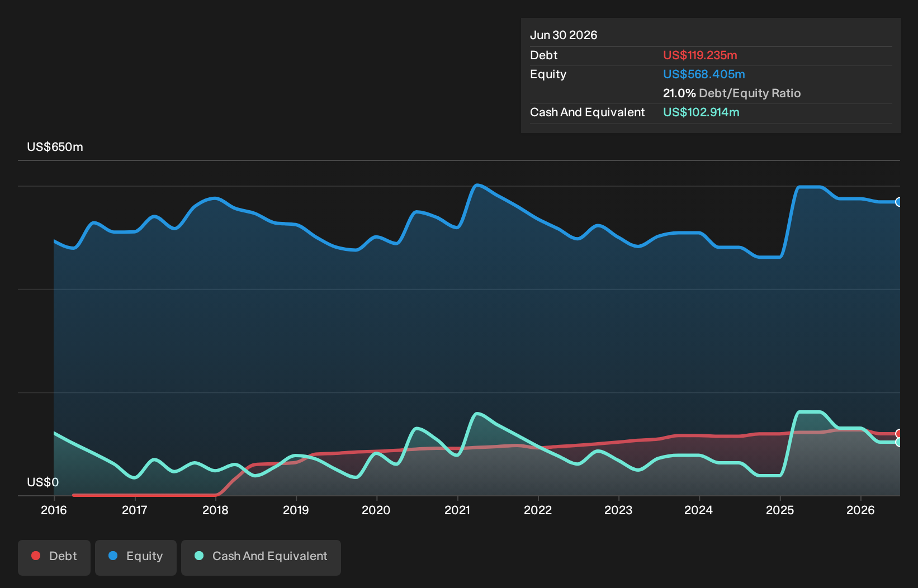Click the US$0 y-axis label
Viewport: 918px width, 588px height.
point(42,482)
